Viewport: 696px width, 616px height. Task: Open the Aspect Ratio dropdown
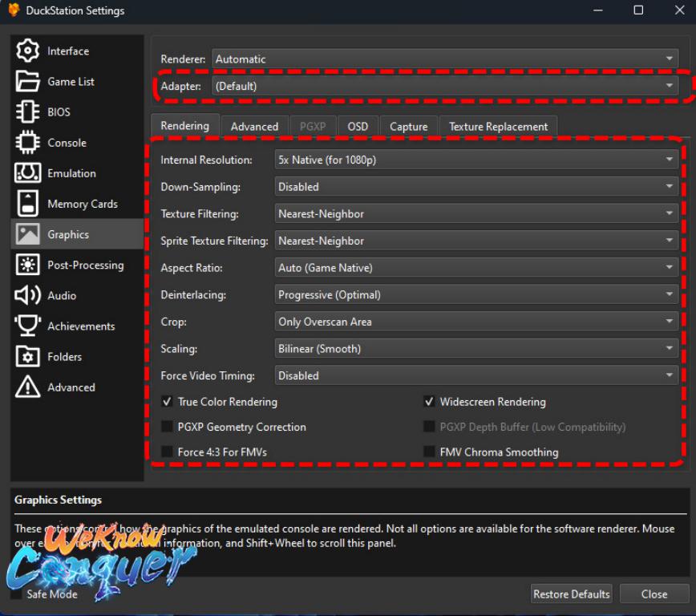coord(476,267)
